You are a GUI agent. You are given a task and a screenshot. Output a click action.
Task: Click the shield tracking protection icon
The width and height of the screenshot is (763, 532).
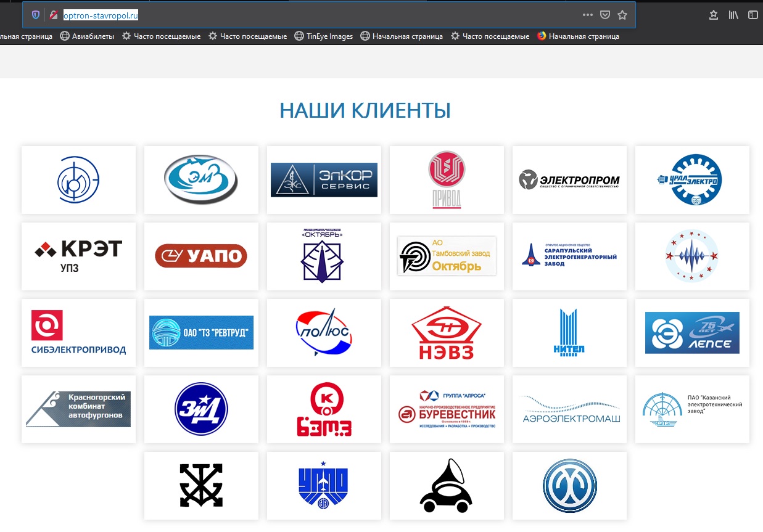[x=36, y=15]
